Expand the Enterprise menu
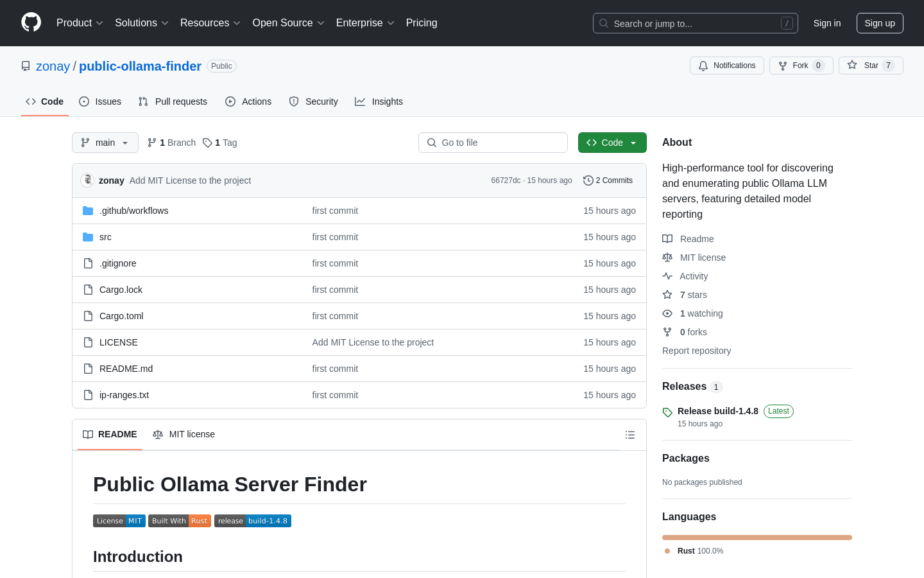The height and width of the screenshot is (578, 924). (x=365, y=23)
